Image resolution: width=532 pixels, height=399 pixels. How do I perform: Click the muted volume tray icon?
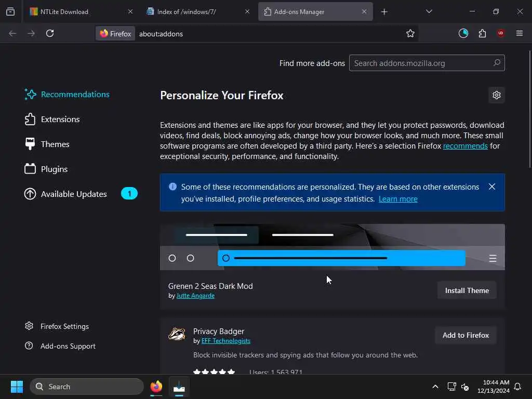(465, 387)
